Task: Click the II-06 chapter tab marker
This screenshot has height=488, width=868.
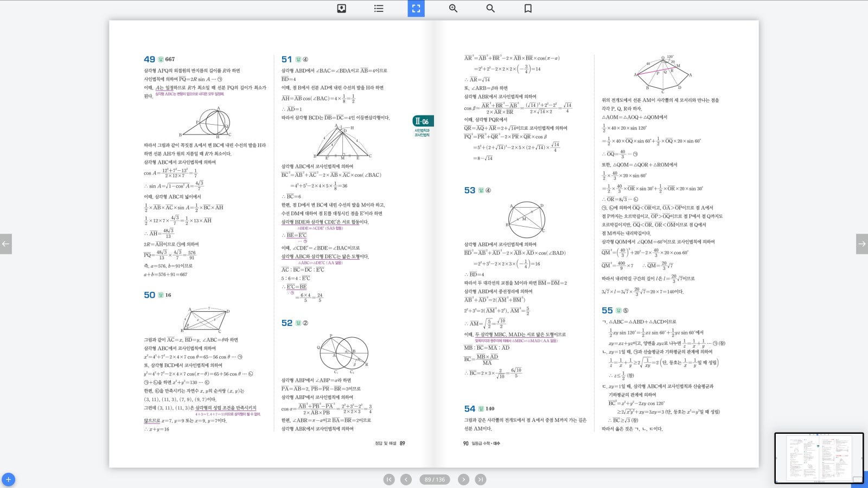Action: [x=423, y=121]
